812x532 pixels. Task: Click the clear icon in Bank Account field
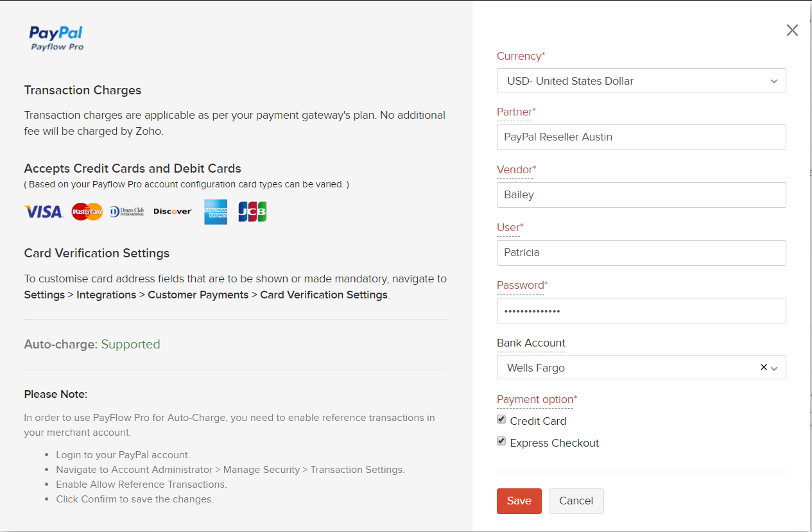click(x=763, y=367)
